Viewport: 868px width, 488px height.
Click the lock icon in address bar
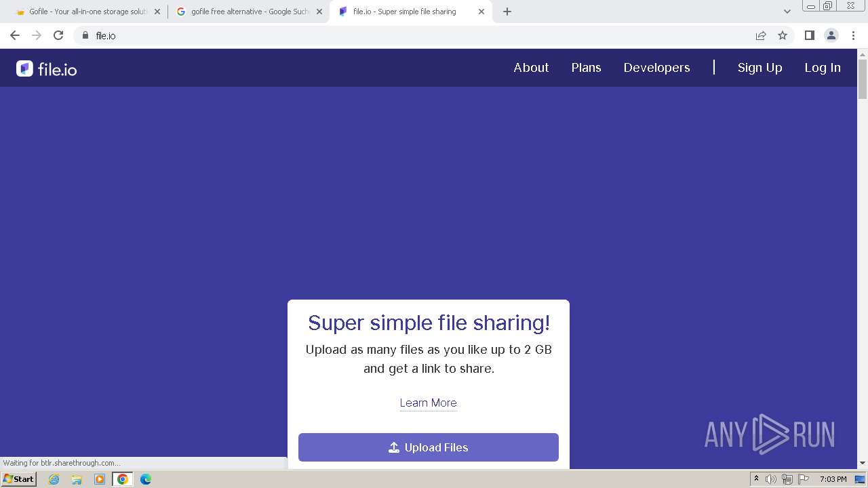click(x=85, y=35)
